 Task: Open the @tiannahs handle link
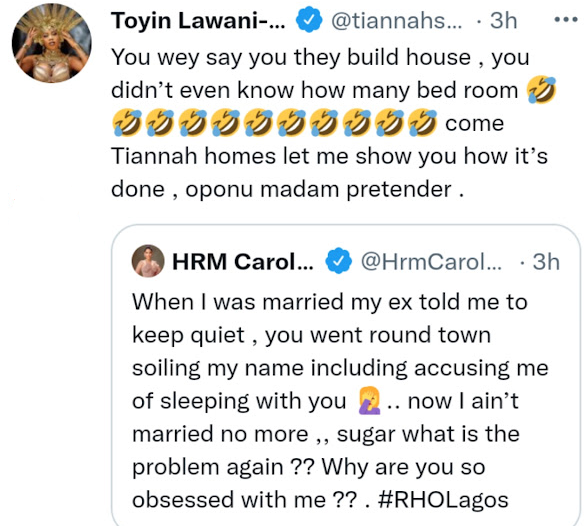click(397, 21)
